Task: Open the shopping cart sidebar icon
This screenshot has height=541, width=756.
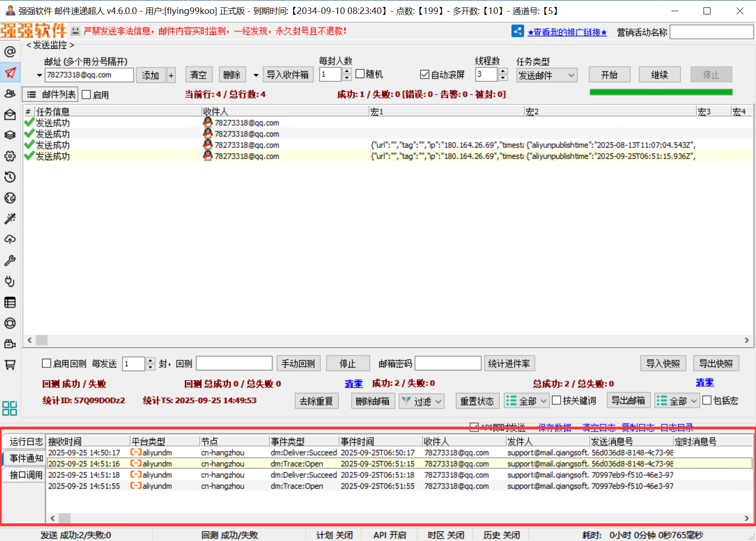Action: pos(10,365)
